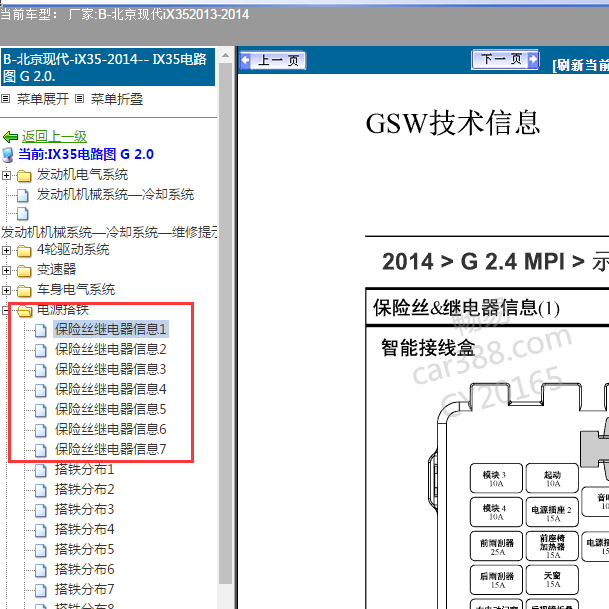Click page icon of 保险丝继电器信息3
This screenshot has width=609, height=609.
[40, 370]
